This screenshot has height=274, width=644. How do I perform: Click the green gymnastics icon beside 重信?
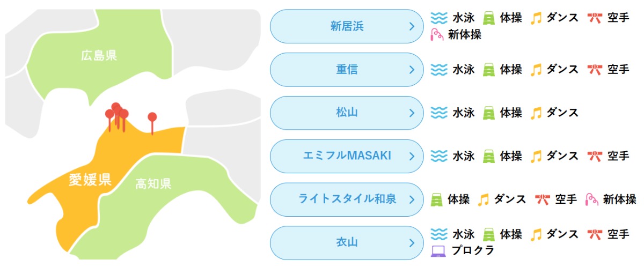point(489,70)
